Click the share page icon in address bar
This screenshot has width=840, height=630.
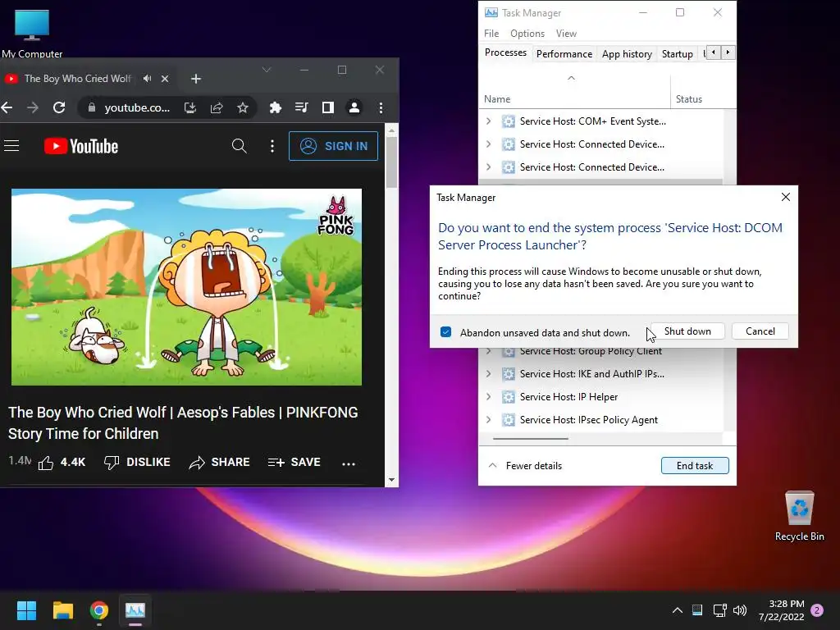click(217, 107)
